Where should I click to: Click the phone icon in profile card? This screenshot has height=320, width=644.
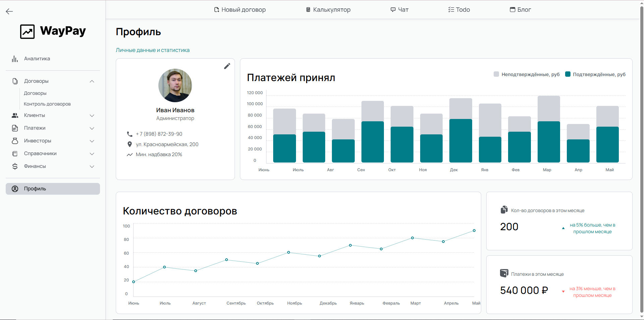coord(130,134)
